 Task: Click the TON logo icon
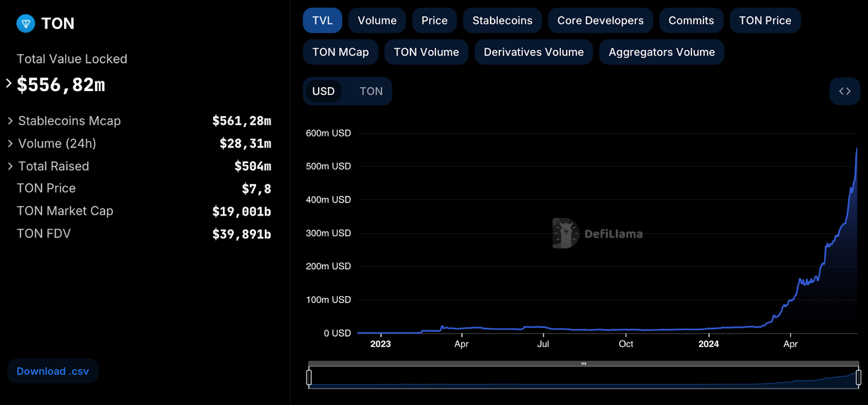25,23
